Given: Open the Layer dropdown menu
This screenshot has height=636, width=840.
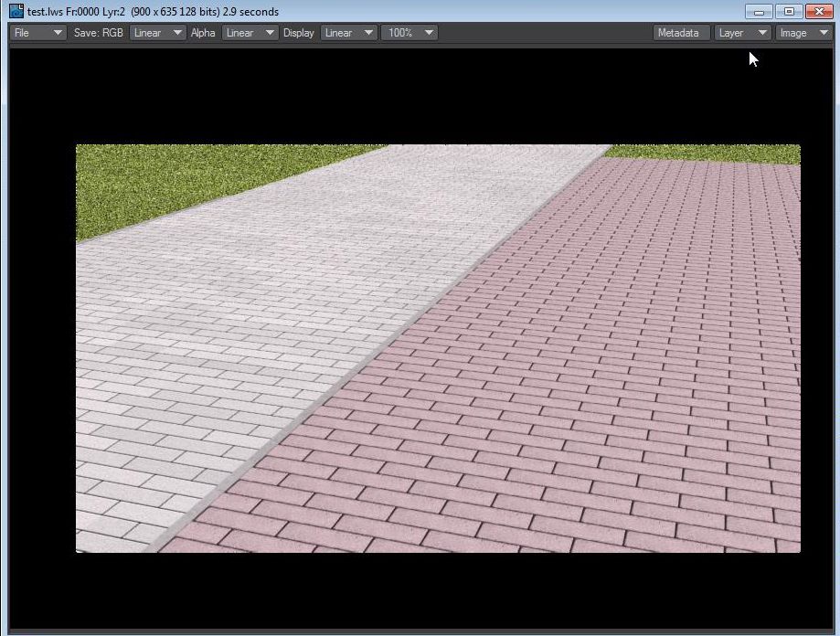Looking at the screenshot, I should pos(741,33).
